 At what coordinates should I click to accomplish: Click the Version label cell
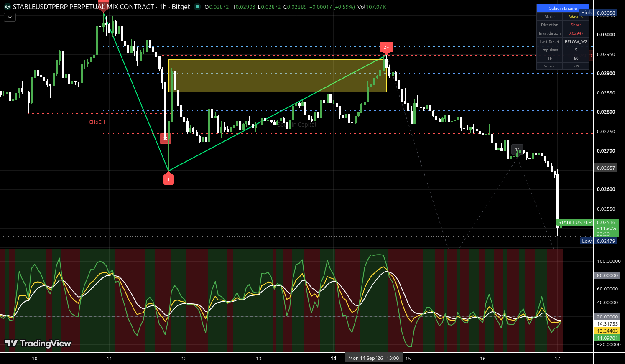(550, 66)
